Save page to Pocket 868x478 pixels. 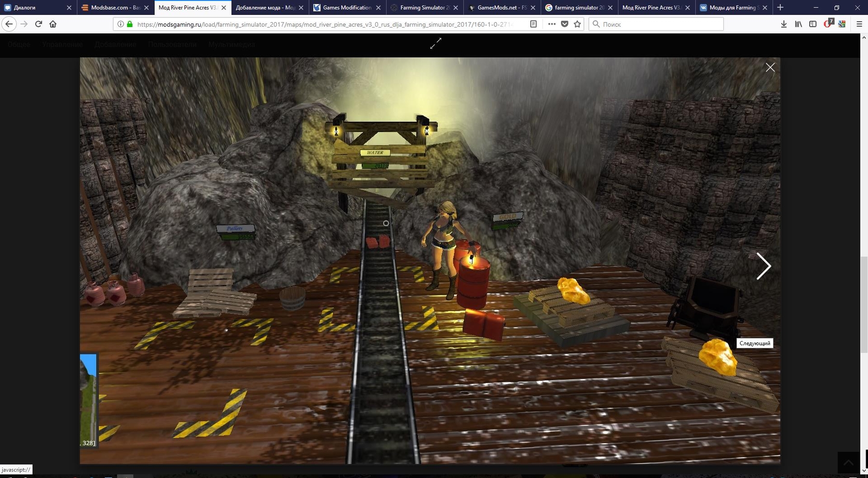pyautogui.click(x=565, y=24)
